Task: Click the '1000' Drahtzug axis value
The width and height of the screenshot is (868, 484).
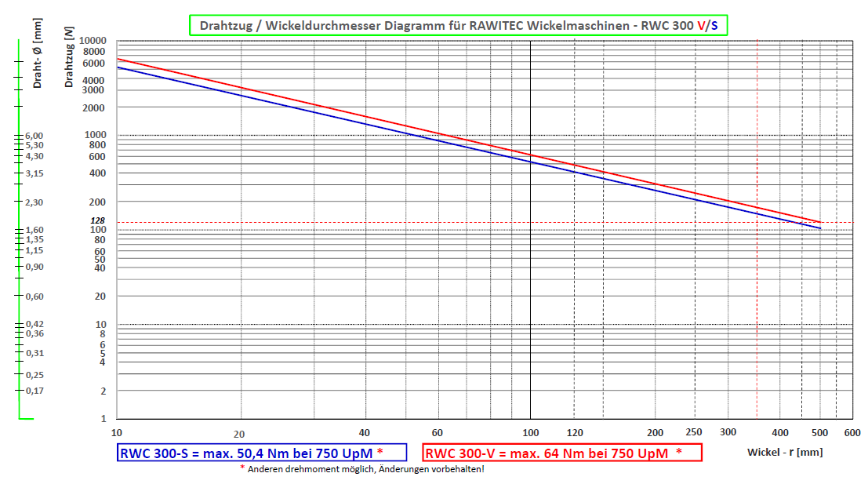Action: [x=95, y=135]
